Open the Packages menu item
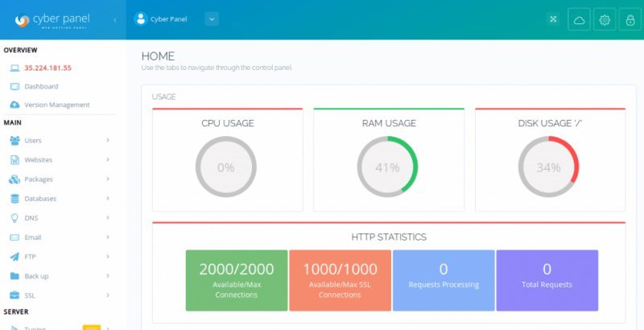 point(39,179)
